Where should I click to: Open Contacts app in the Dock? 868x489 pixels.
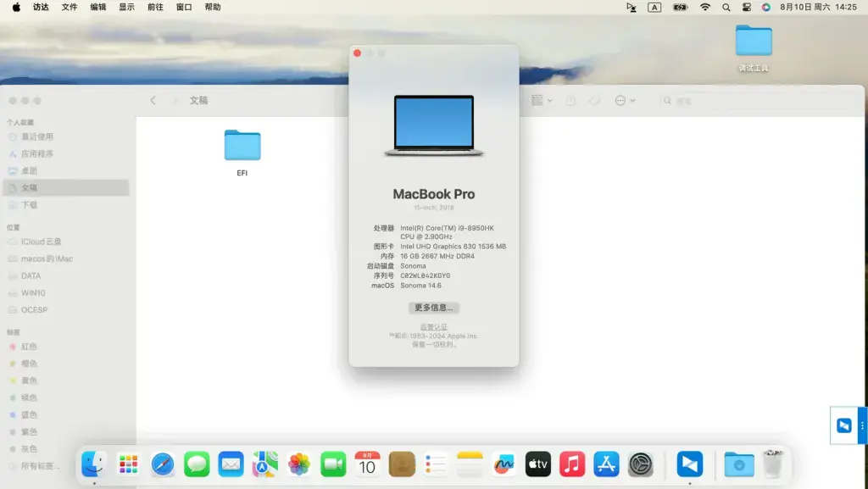click(x=402, y=464)
